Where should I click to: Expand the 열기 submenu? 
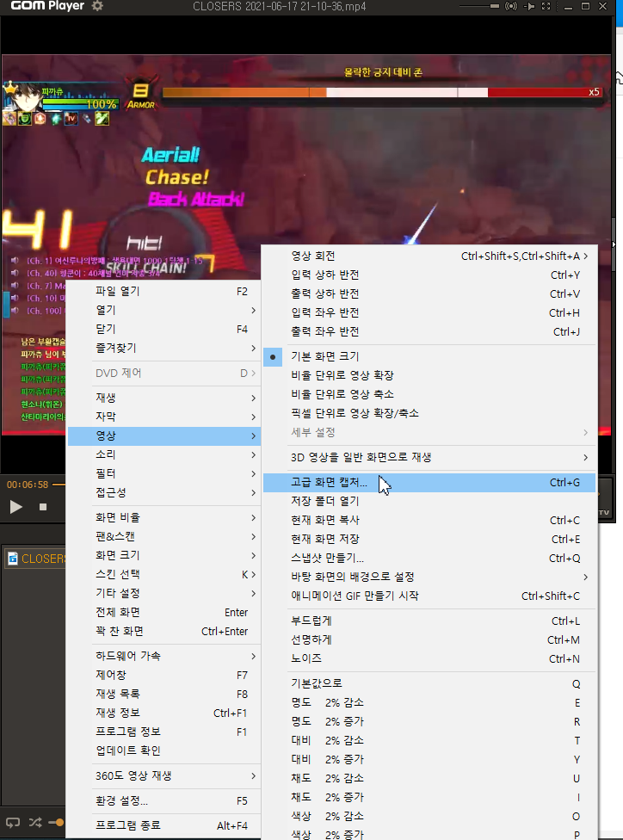point(163,310)
